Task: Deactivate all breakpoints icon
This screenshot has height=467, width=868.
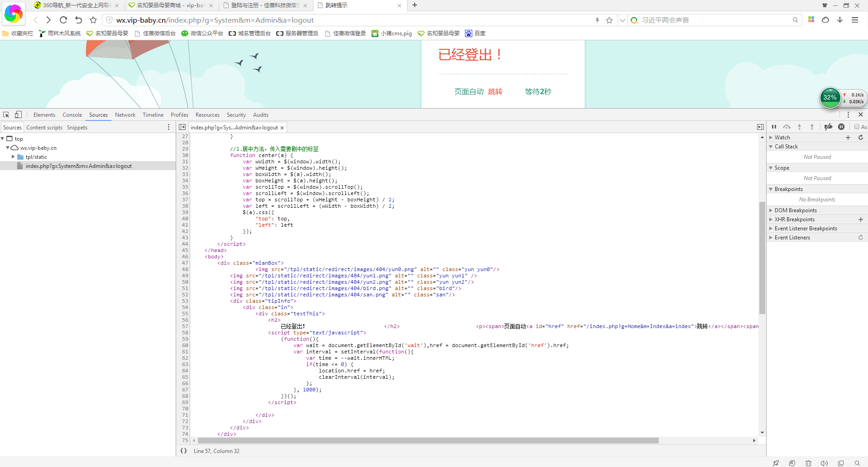Action: click(x=828, y=127)
